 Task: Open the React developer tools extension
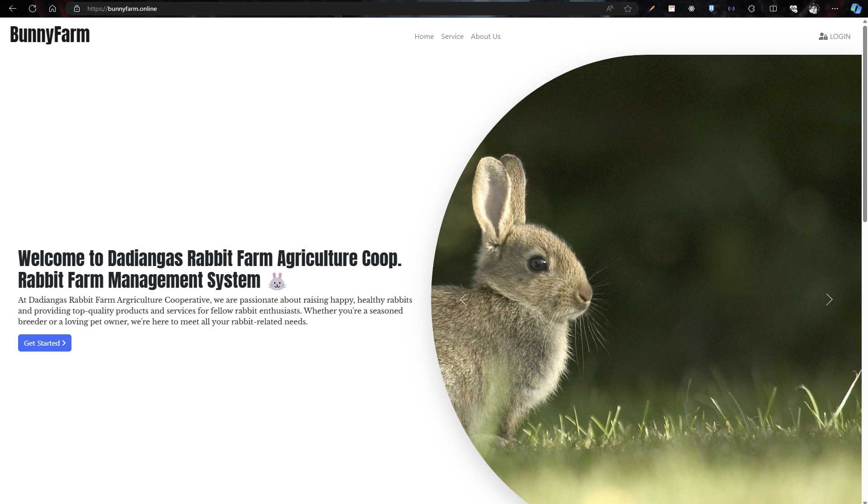(x=692, y=9)
